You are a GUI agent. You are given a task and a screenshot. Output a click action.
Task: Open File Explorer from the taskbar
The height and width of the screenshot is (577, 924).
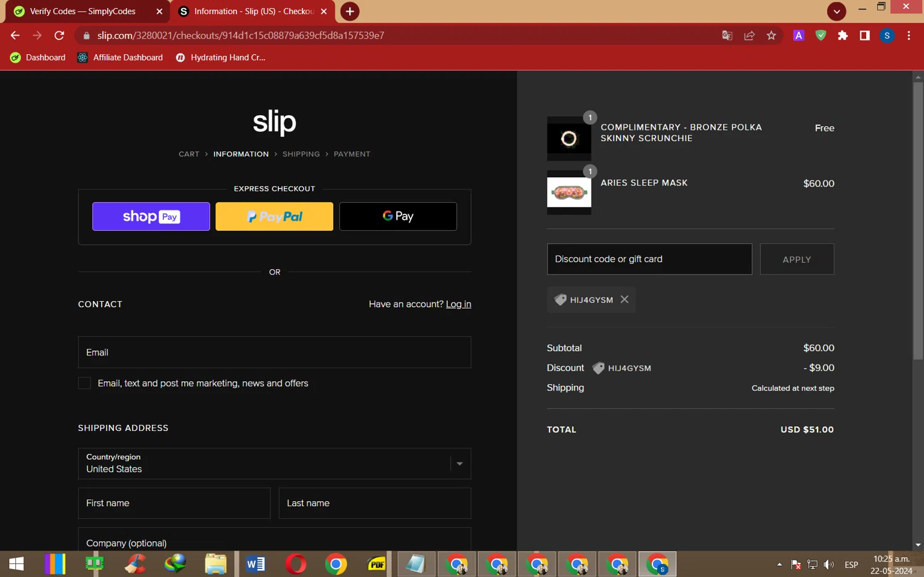(216, 564)
